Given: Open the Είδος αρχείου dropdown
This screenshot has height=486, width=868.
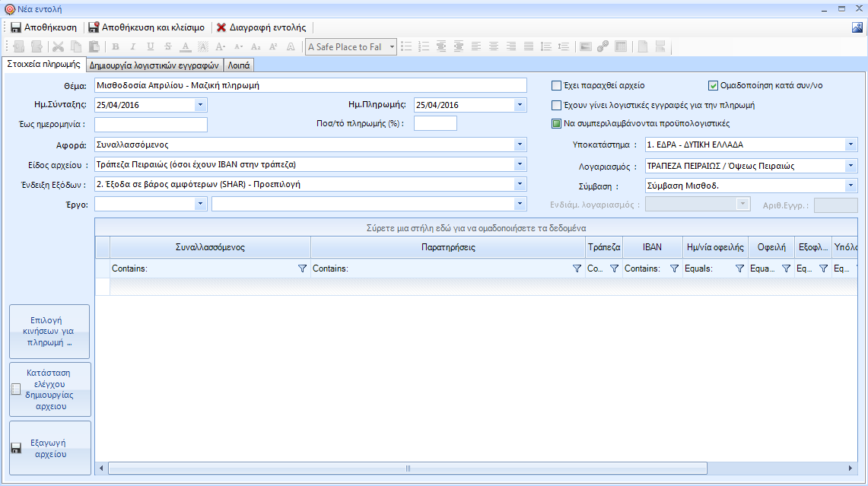Looking at the screenshot, I should coord(520,164).
